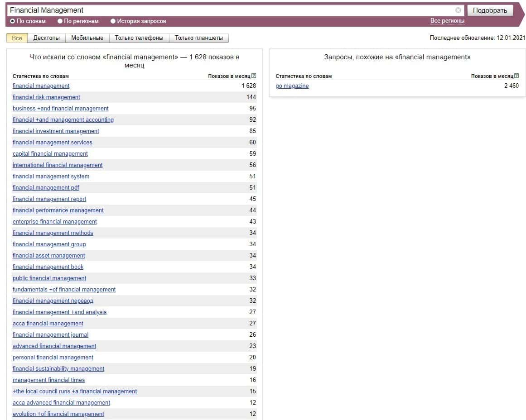
Task: Click help icon beside right impressions header
Action: tap(516, 76)
